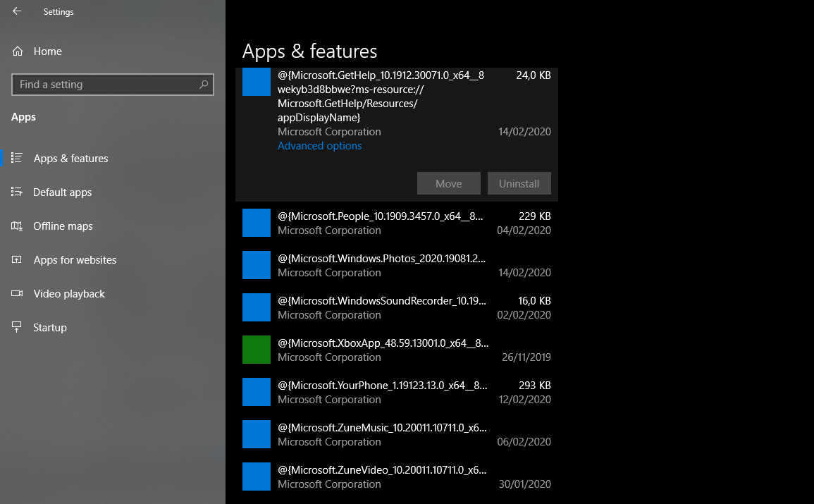Click the Startup icon
Screen dimensions: 814x504
click(17, 327)
